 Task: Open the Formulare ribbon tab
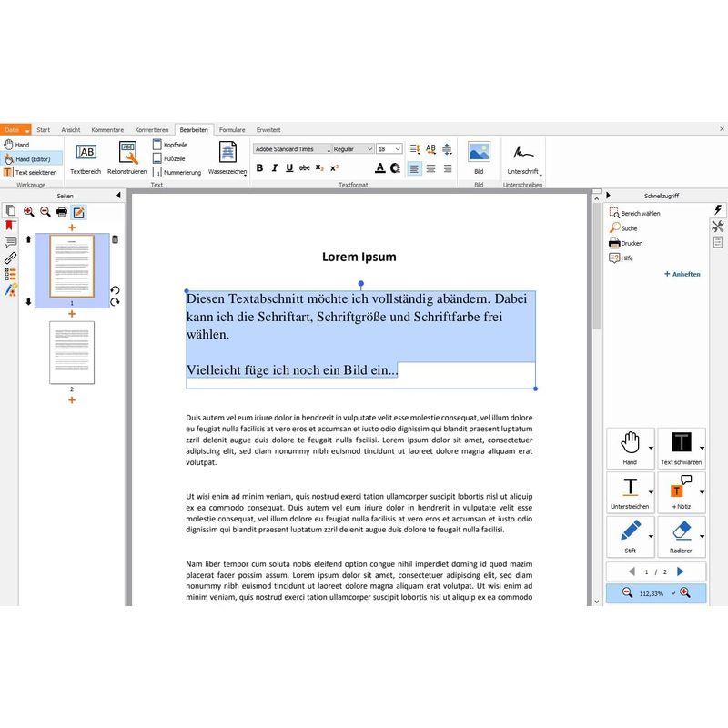tap(232, 130)
